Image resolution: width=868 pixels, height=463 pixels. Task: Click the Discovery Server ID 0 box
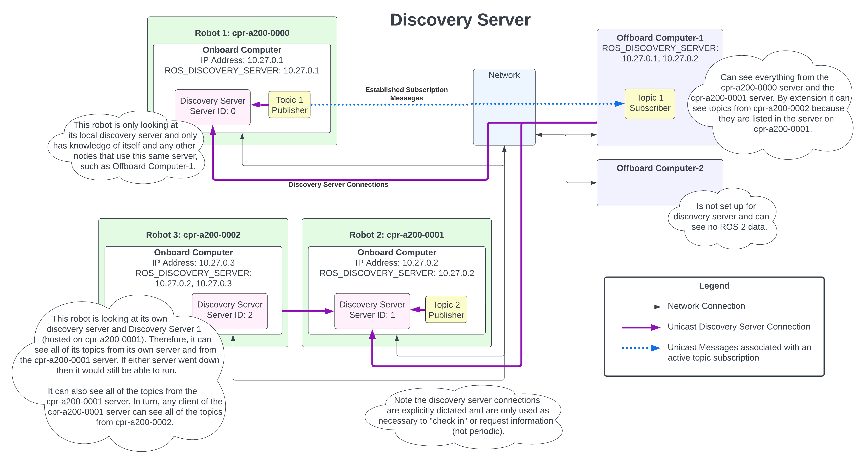tap(212, 106)
